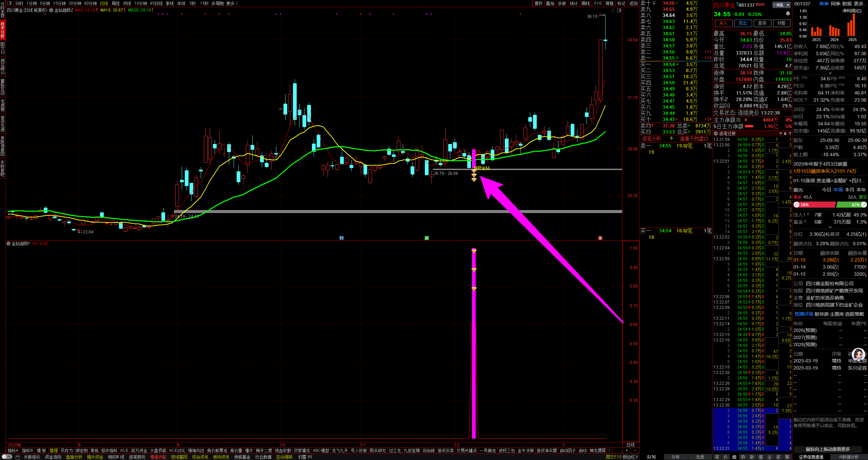
Task: Click the filter icon in the 逐笔还原 header
Action: 780,133
